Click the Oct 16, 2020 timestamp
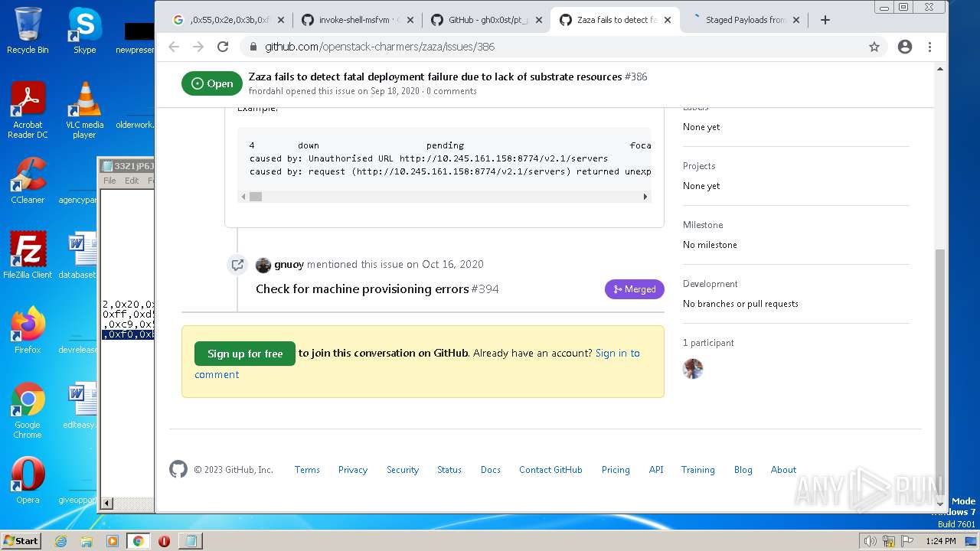The width and height of the screenshot is (980, 551). tap(452, 264)
